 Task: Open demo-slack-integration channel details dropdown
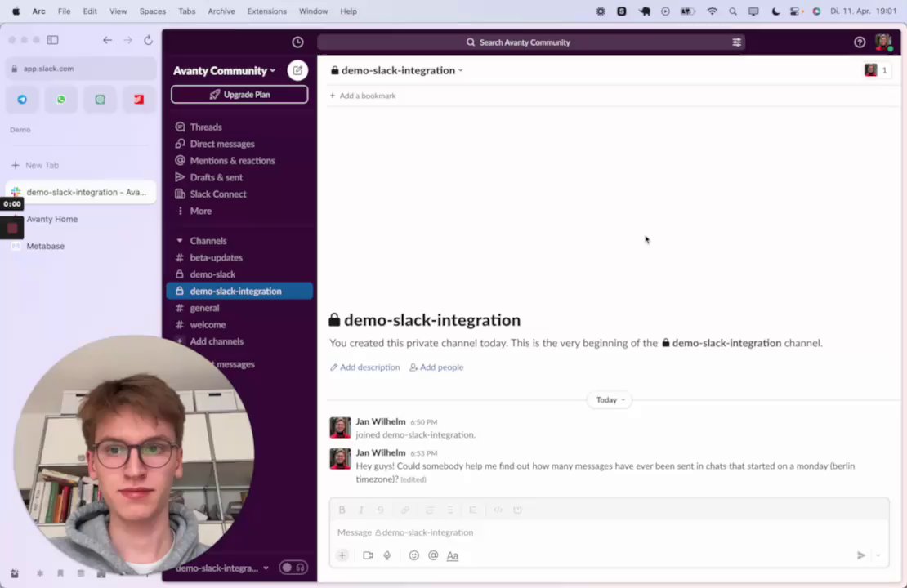tap(397, 70)
